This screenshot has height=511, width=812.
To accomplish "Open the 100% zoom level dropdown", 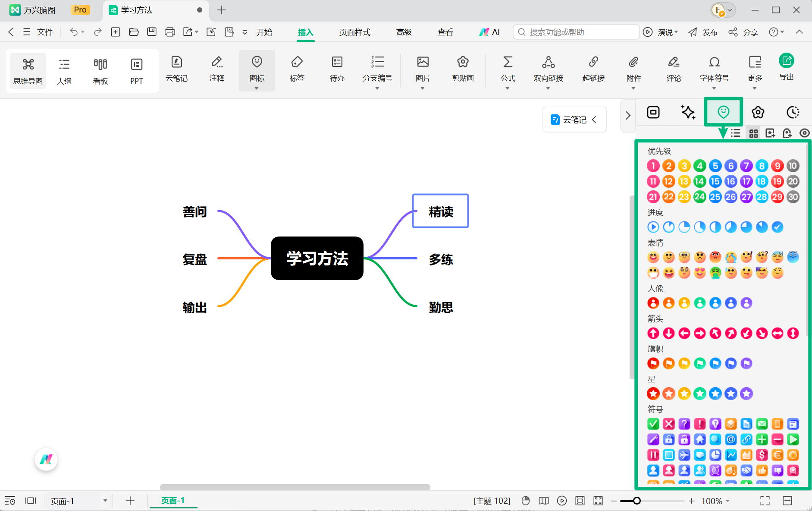I will [715, 501].
